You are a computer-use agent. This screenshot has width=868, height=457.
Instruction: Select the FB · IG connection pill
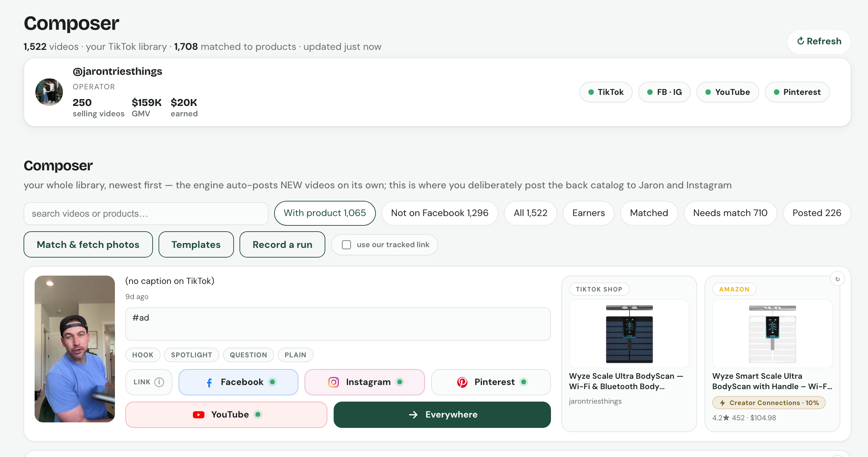(x=664, y=92)
